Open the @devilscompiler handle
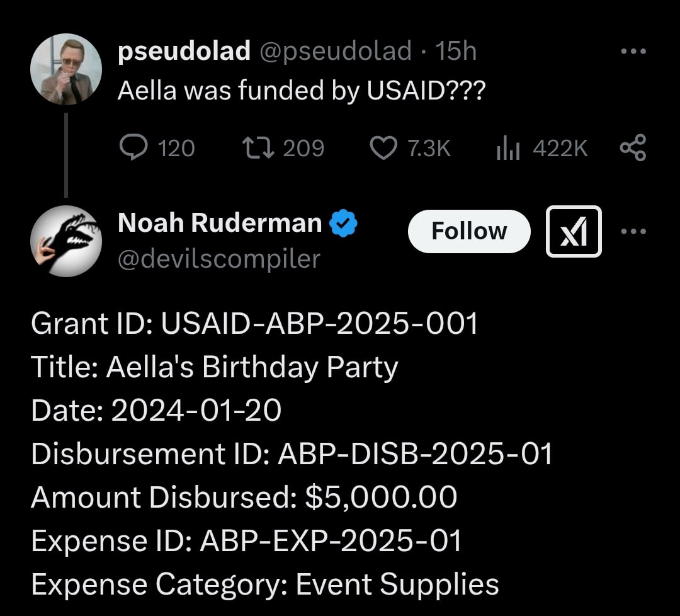This screenshot has width=680, height=616. [219, 258]
